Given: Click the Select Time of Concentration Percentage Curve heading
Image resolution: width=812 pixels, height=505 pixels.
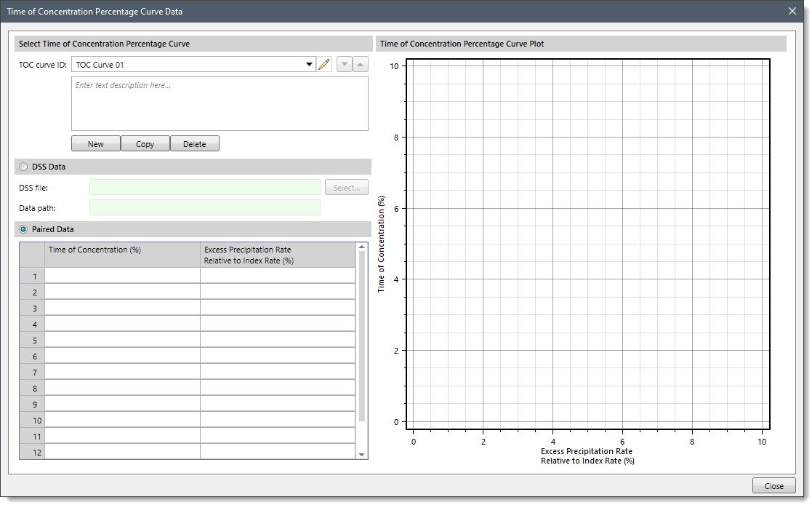Looking at the screenshot, I should (104, 44).
